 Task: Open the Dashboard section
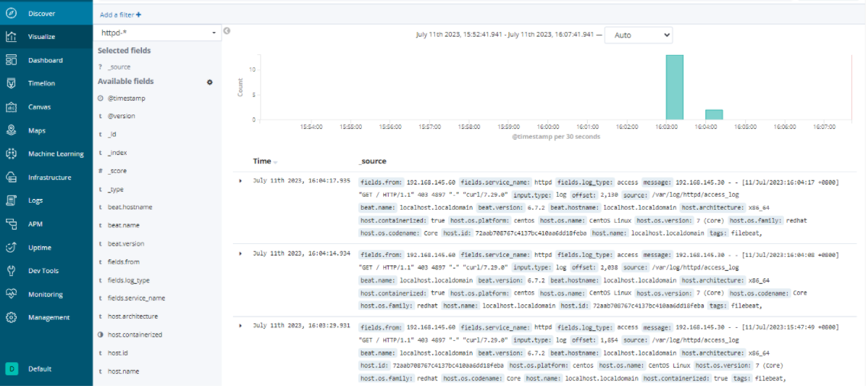pyautogui.click(x=45, y=60)
